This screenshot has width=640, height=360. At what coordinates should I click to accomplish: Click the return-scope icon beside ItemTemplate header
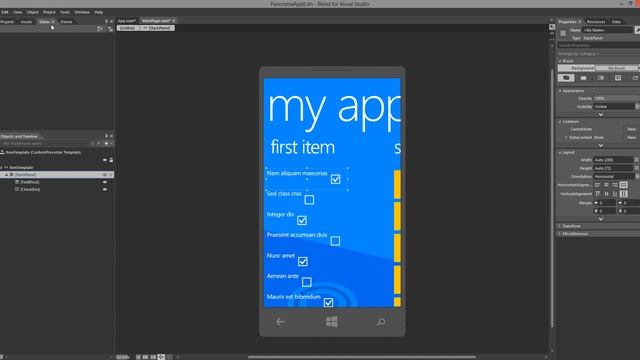[x=2, y=152]
